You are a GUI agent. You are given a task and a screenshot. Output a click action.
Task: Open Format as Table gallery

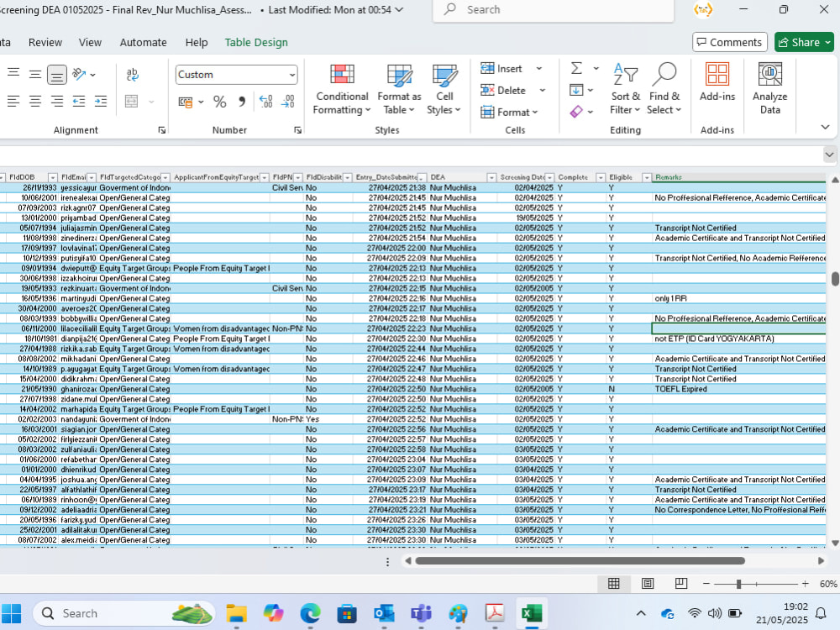399,89
